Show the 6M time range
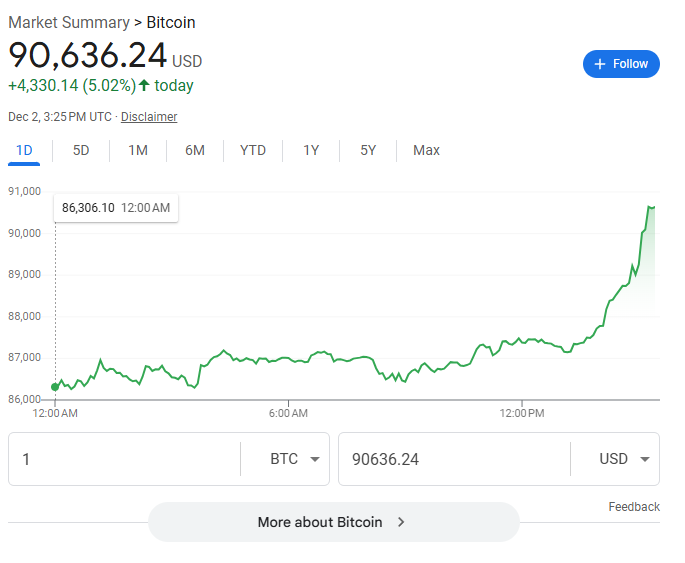 click(x=195, y=150)
